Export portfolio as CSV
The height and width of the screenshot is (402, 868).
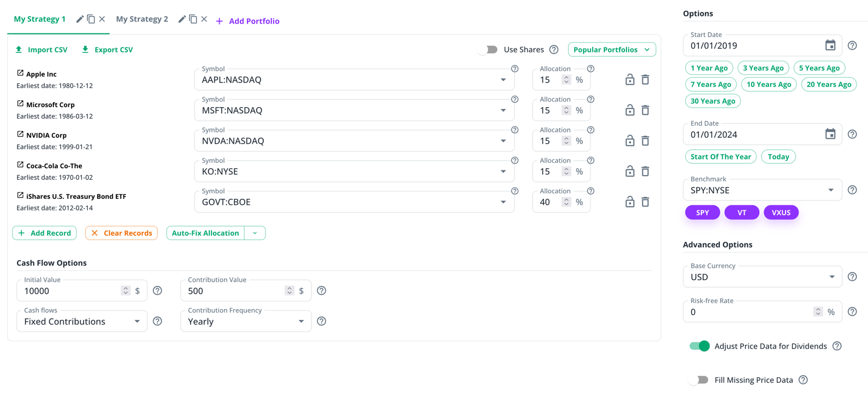tap(107, 50)
